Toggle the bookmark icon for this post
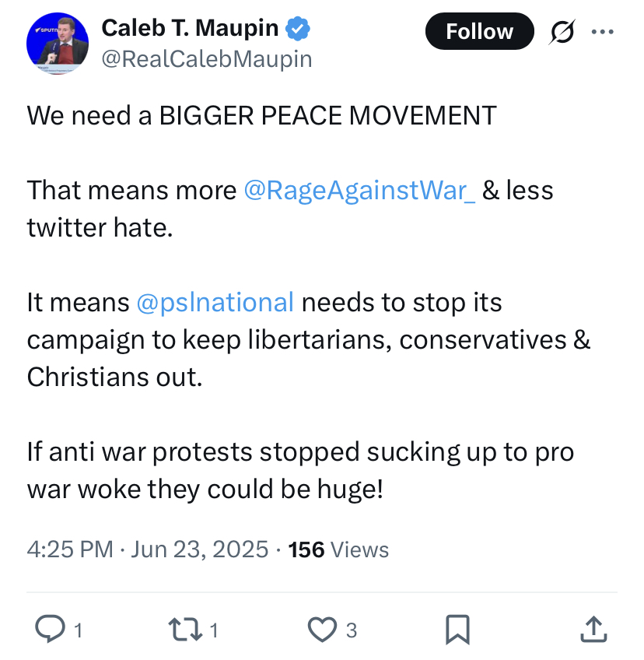This screenshot has width=644, height=660. point(457,630)
